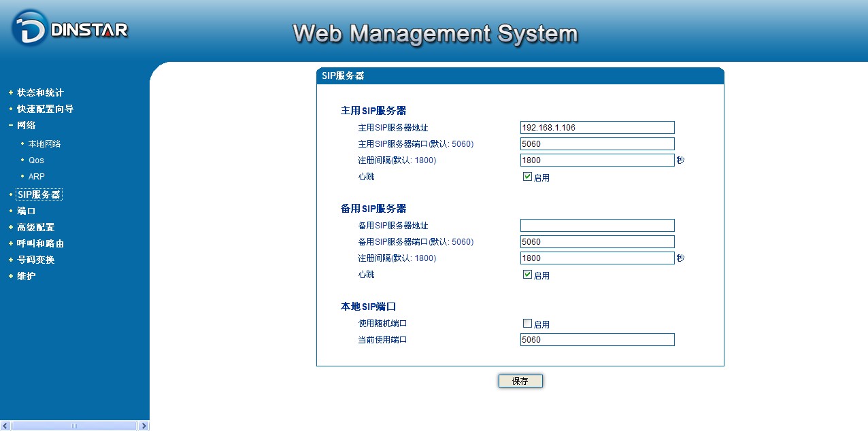Toggle heartbeat checkbox under 备用SIP服务器

point(527,275)
